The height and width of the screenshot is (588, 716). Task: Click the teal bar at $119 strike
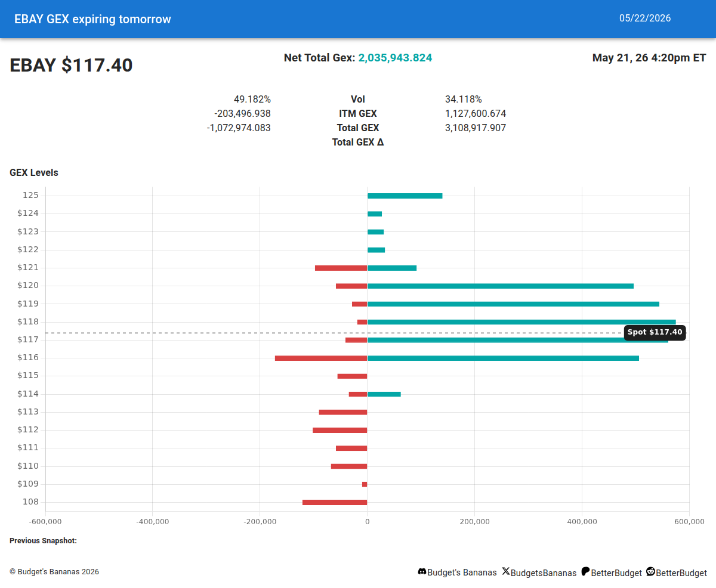[x=513, y=304]
